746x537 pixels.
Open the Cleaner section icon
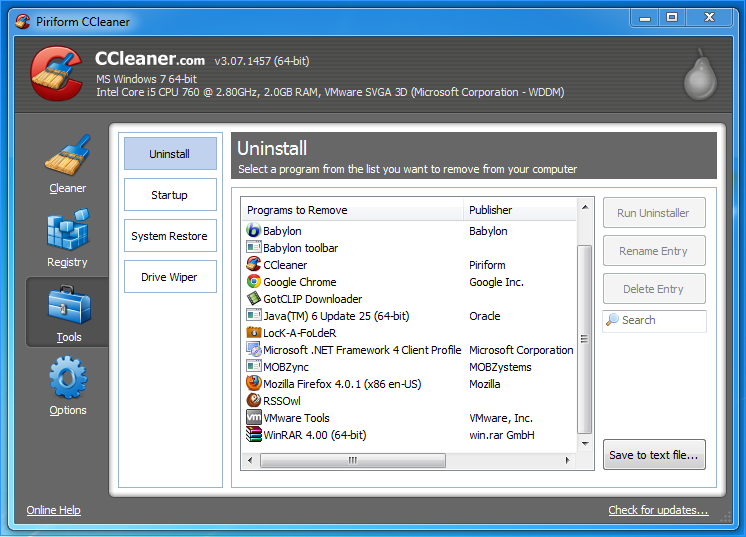(68, 156)
